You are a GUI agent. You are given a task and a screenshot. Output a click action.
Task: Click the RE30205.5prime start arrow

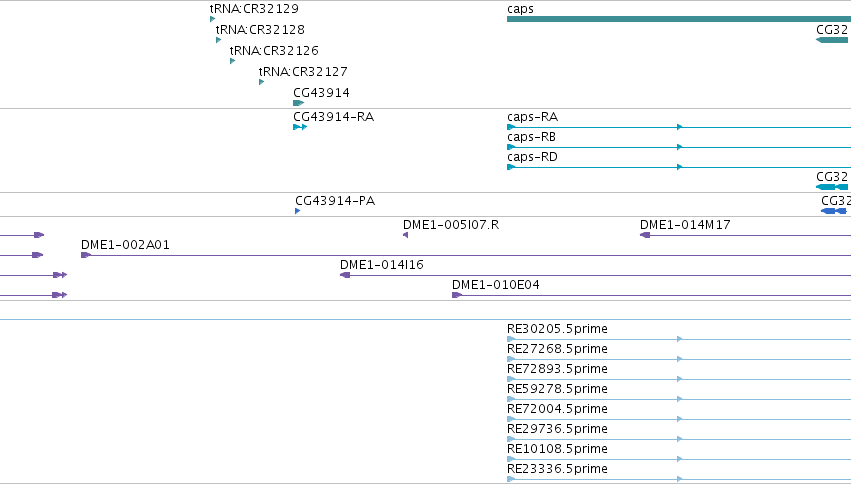pos(511,339)
